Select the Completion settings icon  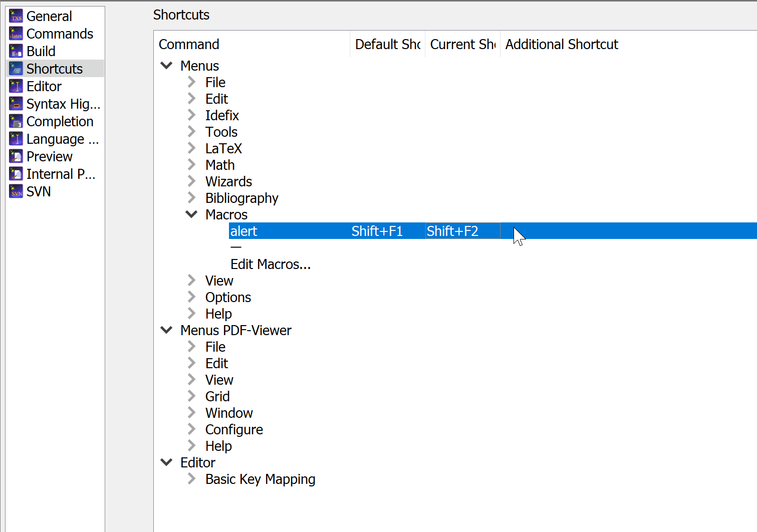point(15,121)
